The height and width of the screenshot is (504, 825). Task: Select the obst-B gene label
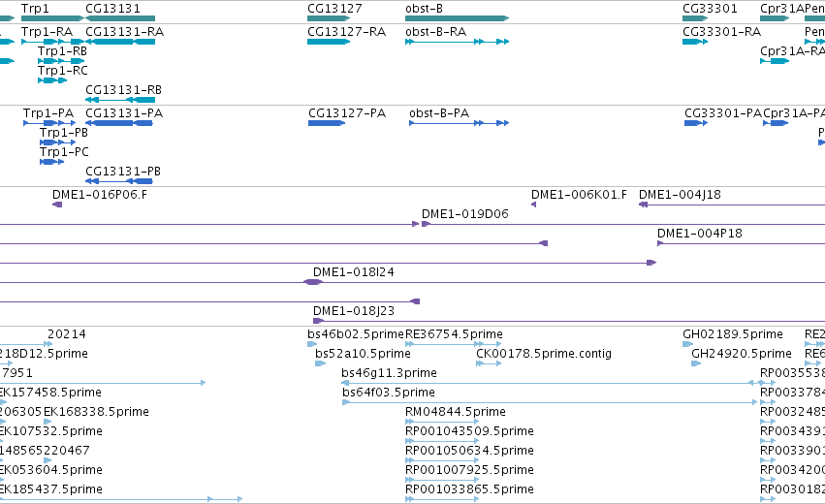click(x=424, y=9)
